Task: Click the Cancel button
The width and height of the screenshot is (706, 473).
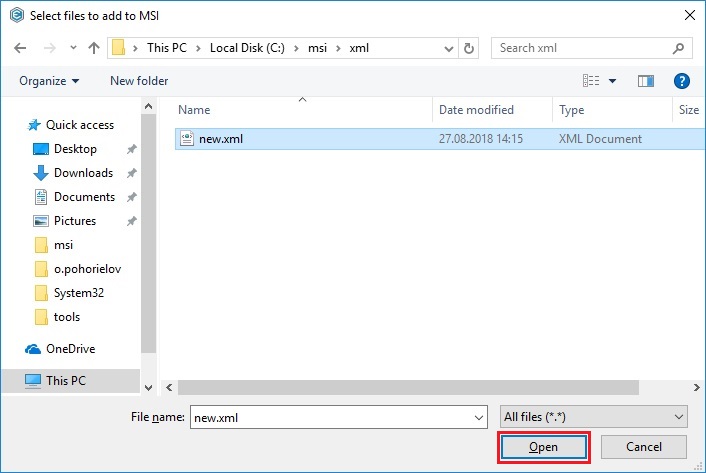Action: tap(644, 447)
